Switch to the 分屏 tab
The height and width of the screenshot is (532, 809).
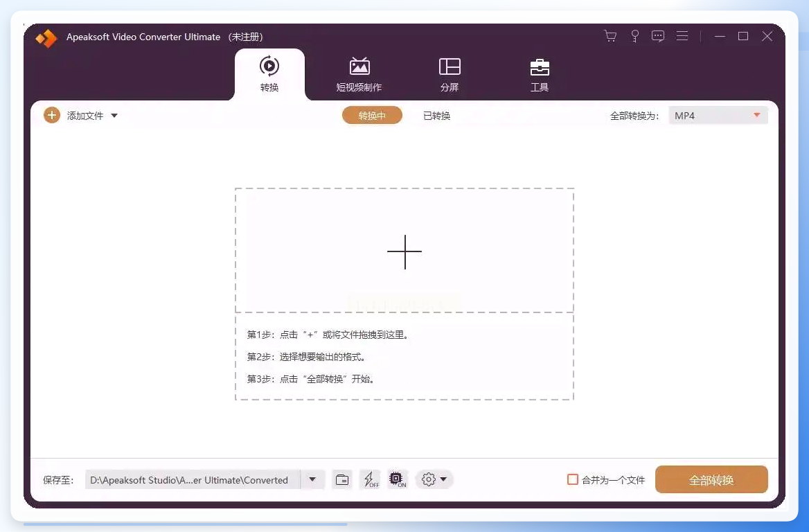450,74
